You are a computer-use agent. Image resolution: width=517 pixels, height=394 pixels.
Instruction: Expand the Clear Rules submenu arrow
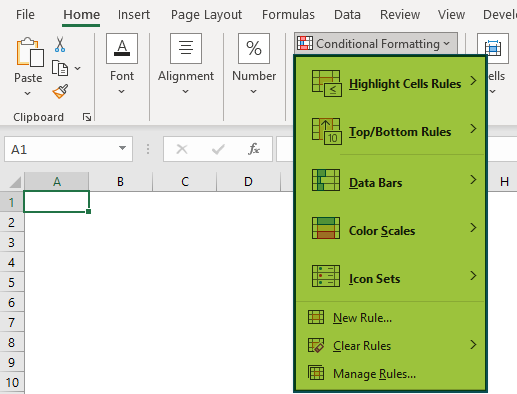473,344
